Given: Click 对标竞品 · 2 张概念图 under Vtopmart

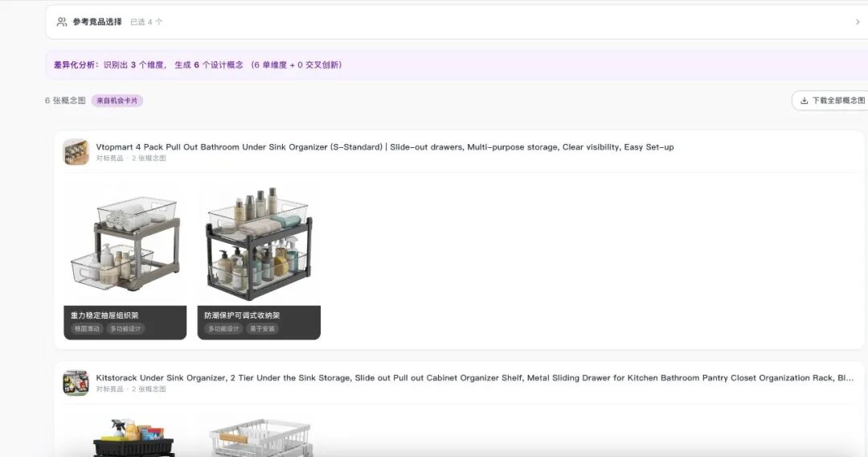Looking at the screenshot, I should pos(131,159).
